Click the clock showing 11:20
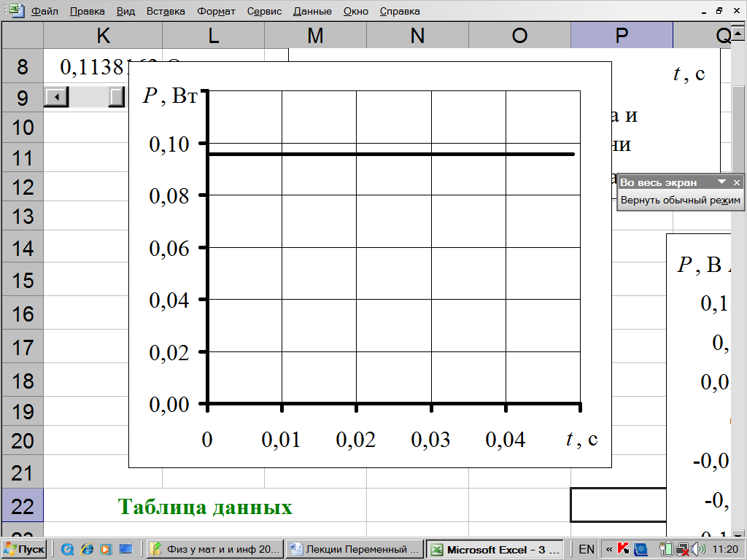 pyautogui.click(x=725, y=550)
